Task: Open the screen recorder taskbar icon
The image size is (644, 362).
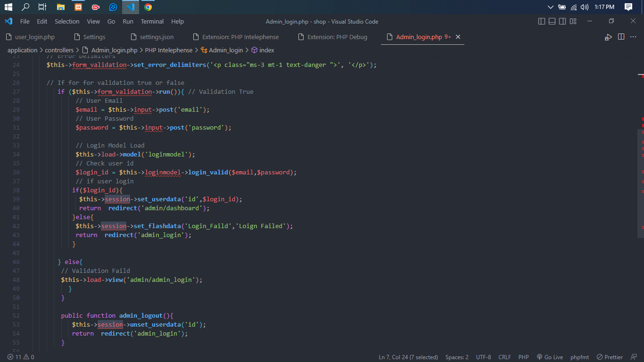Action: [x=96, y=7]
